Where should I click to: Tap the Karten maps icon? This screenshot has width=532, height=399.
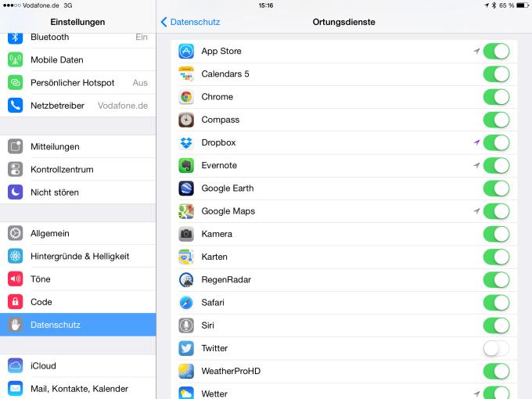coord(186,257)
